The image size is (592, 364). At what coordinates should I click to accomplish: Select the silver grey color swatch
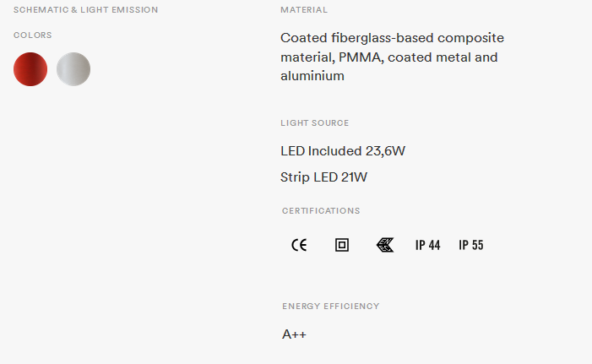click(x=73, y=69)
